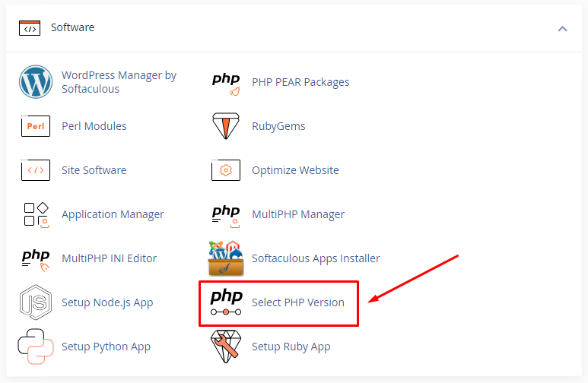Image resolution: width=588 pixels, height=383 pixels.
Task: Open Setup Ruby App link
Action: pos(291,347)
